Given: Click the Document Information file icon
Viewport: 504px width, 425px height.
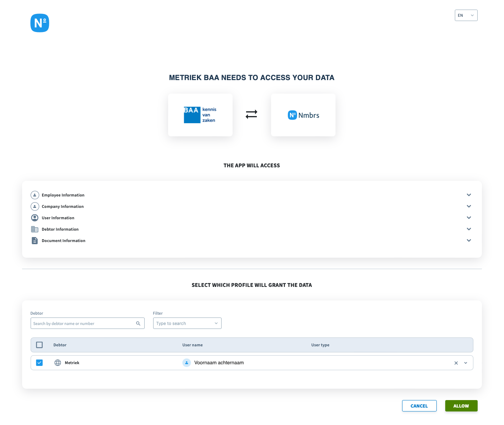Looking at the screenshot, I should click(x=35, y=241).
